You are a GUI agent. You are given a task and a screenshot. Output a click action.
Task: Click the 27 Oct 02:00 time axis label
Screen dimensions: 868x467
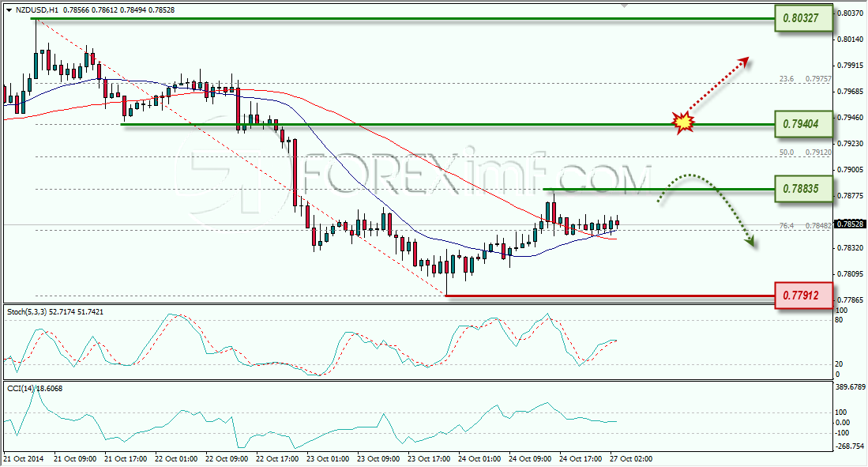coord(631,458)
